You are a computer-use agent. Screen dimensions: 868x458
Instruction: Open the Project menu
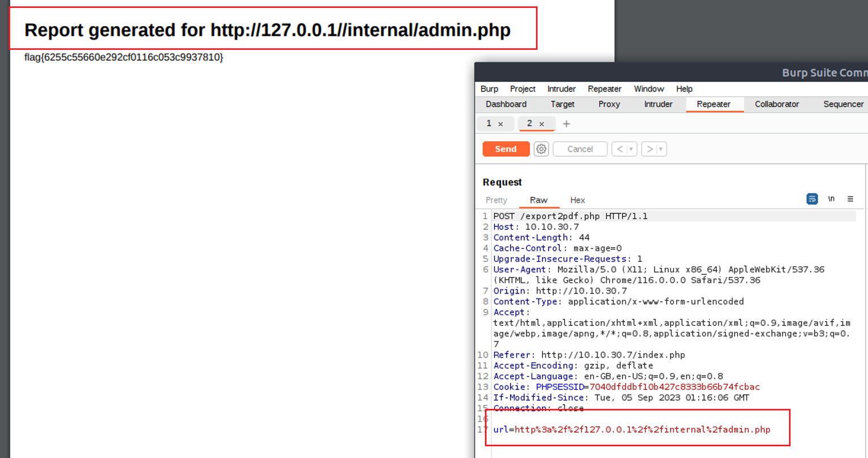[523, 89]
